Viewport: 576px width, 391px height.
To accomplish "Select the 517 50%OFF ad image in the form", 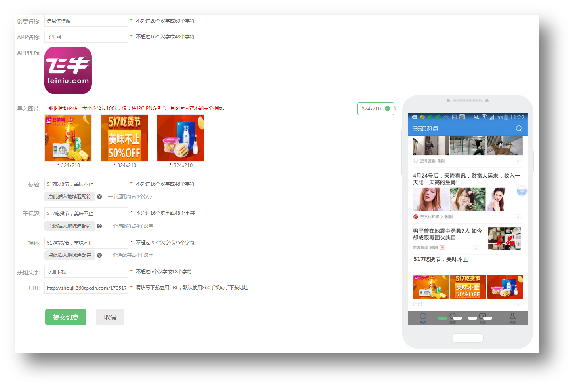I will [124, 138].
